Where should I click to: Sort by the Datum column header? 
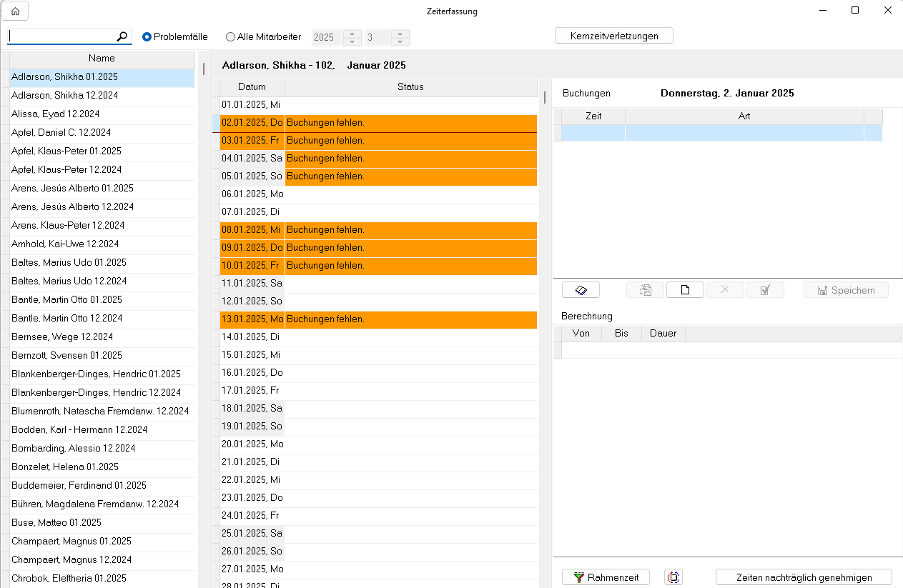pyautogui.click(x=252, y=87)
